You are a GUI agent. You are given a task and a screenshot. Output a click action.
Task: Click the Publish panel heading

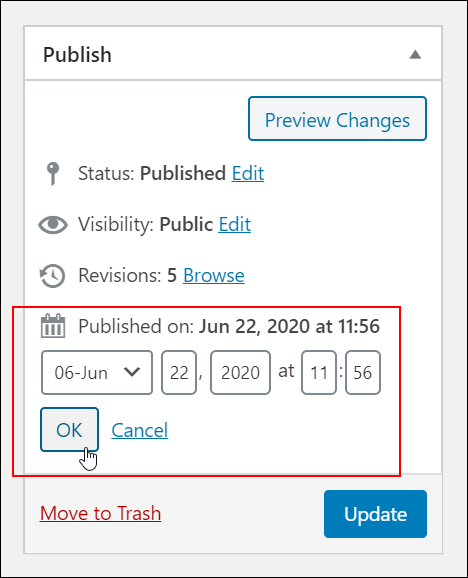click(x=77, y=55)
